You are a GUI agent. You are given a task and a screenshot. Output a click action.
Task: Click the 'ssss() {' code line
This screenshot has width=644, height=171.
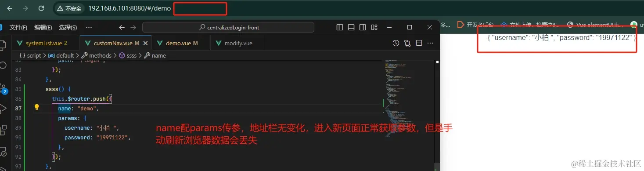[58, 89]
